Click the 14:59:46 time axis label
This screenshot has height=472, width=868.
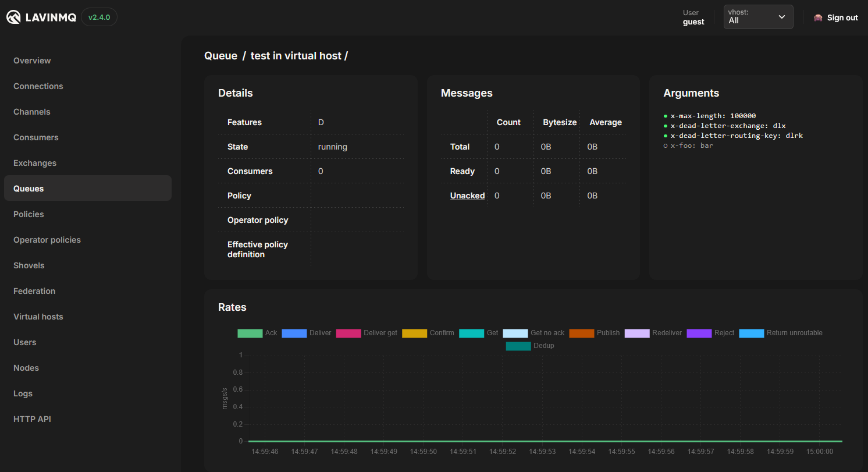264,452
